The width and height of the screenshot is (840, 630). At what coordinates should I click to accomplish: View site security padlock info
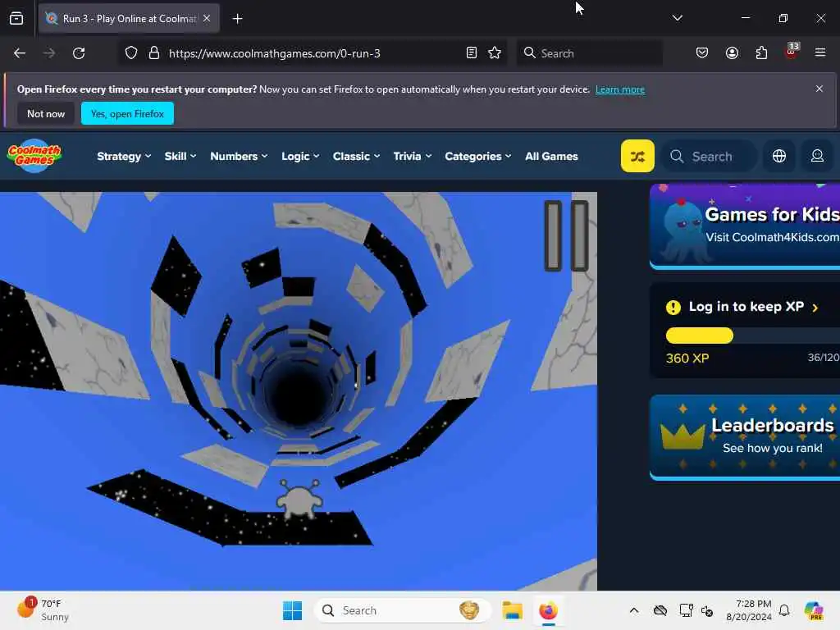coord(153,53)
